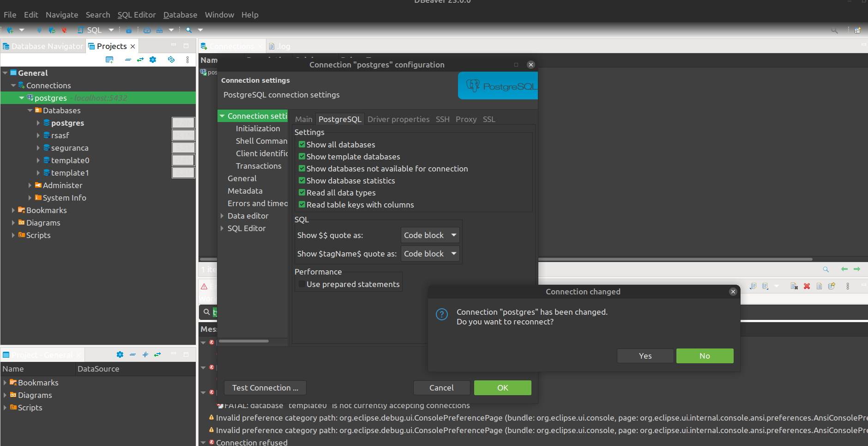Open the dashboard gauge icon
This screenshot has height=446, width=868.
tap(147, 30)
